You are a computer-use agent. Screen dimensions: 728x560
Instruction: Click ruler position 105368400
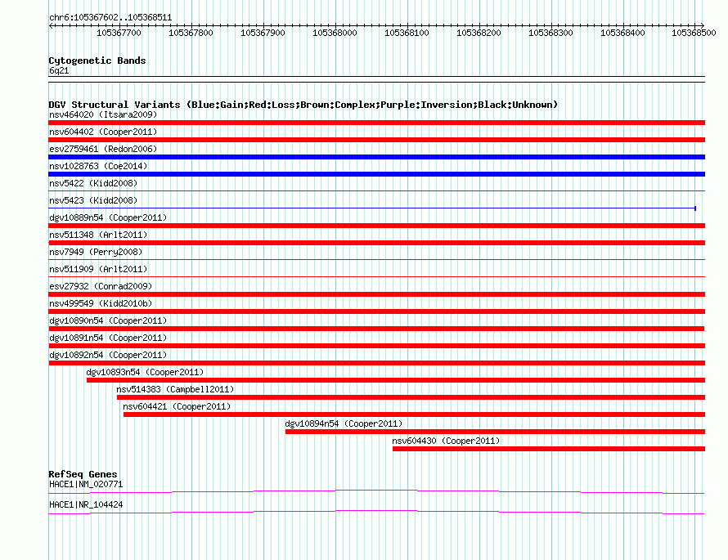pyautogui.click(x=622, y=33)
